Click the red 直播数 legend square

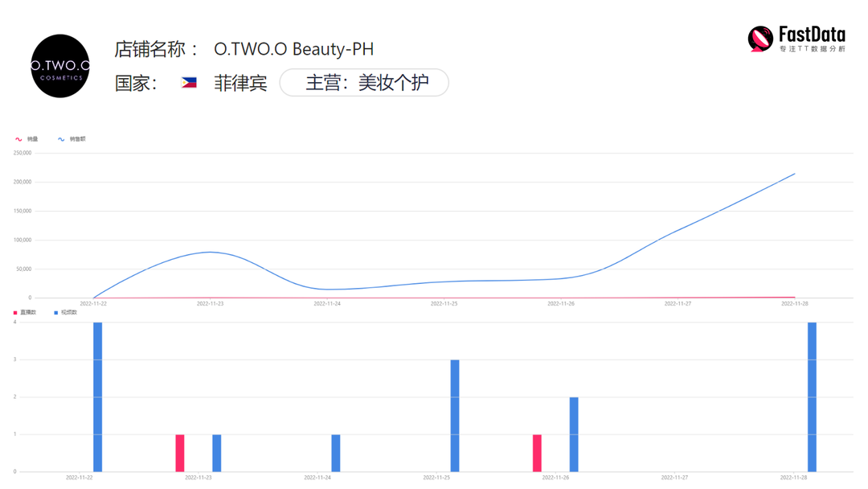(x=15, y=313)
